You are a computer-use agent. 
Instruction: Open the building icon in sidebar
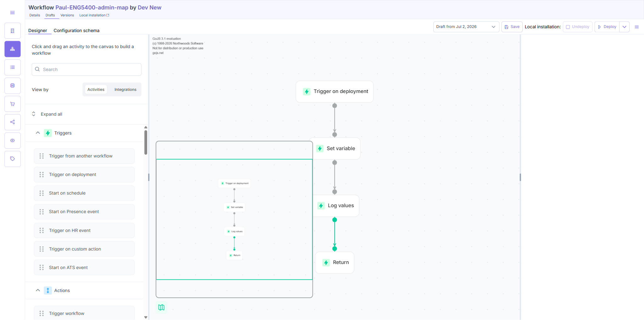[x=13, y=31]
